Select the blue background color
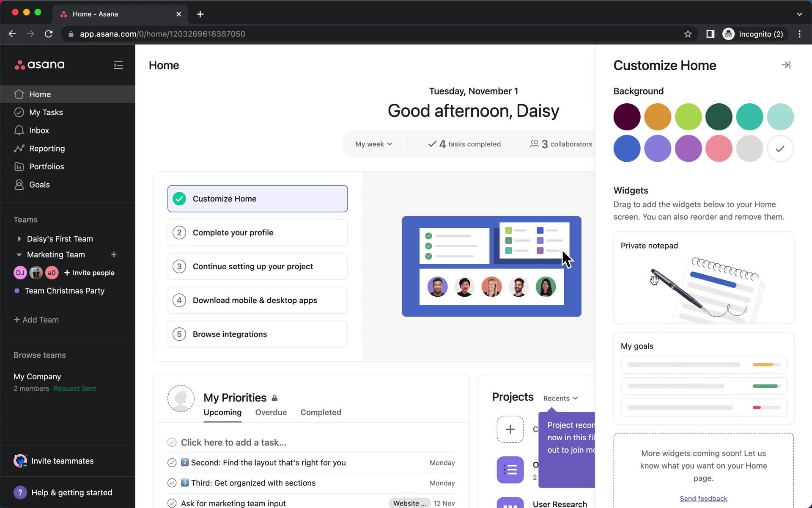Image resolution: width=812 pixels, height=508 pixels. click(x=627, y=149)
